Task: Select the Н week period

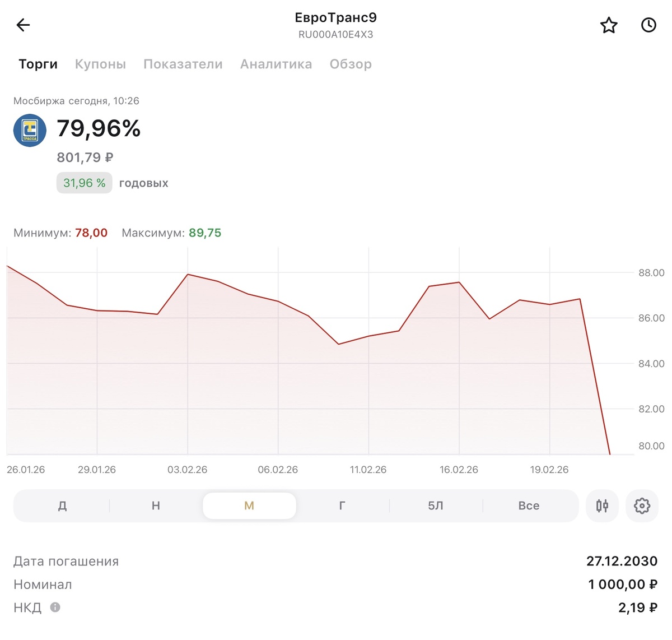Action: coord(156,506)
